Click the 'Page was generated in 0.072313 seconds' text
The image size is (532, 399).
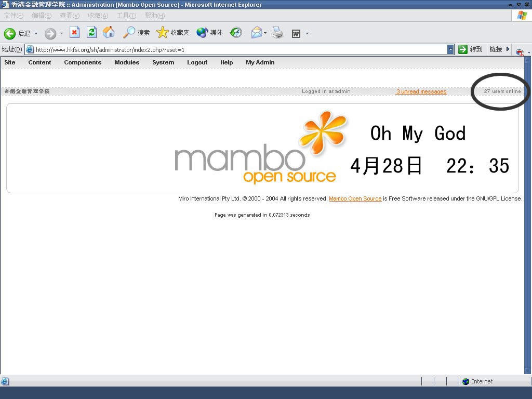[x=262, y=215]
